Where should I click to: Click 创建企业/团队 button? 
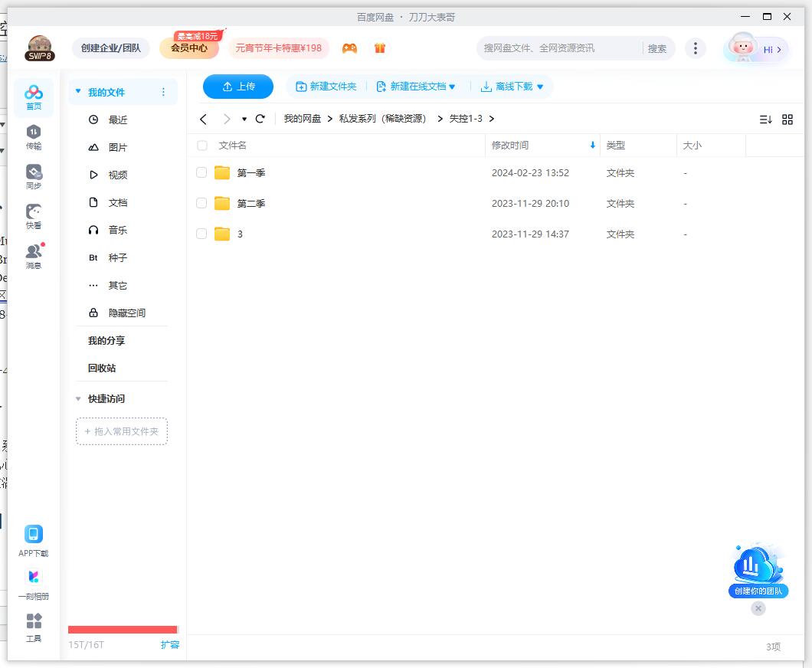pyautogui.click(x=111, y=48)
